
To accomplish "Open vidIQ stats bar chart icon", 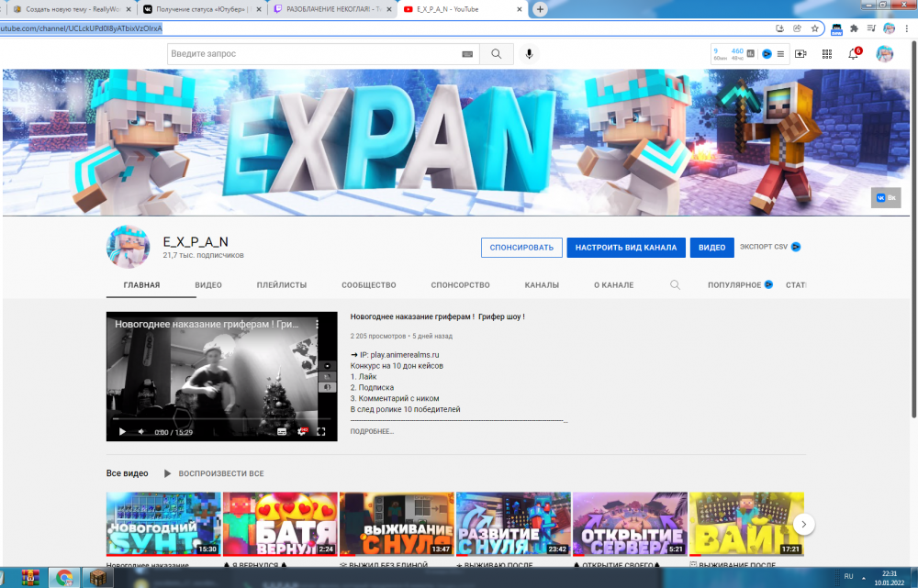I will [x=751, y=54].
